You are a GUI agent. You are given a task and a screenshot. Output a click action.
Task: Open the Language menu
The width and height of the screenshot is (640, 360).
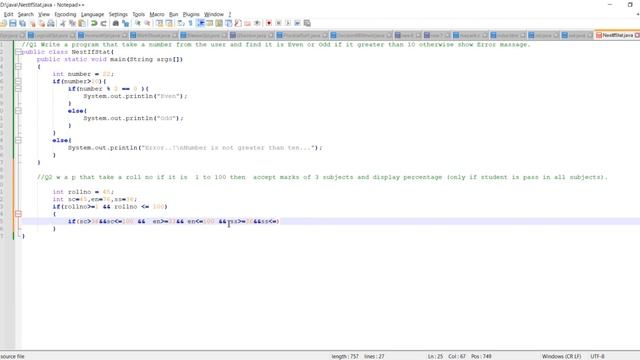click(x=92, y=14)
